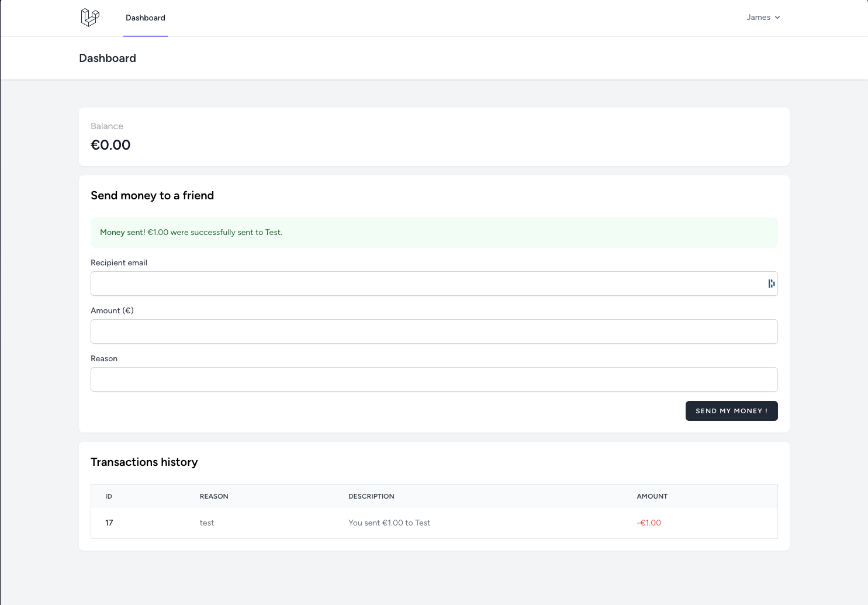
Task: Select transaction ID 17 in the history
Action: 109,523
